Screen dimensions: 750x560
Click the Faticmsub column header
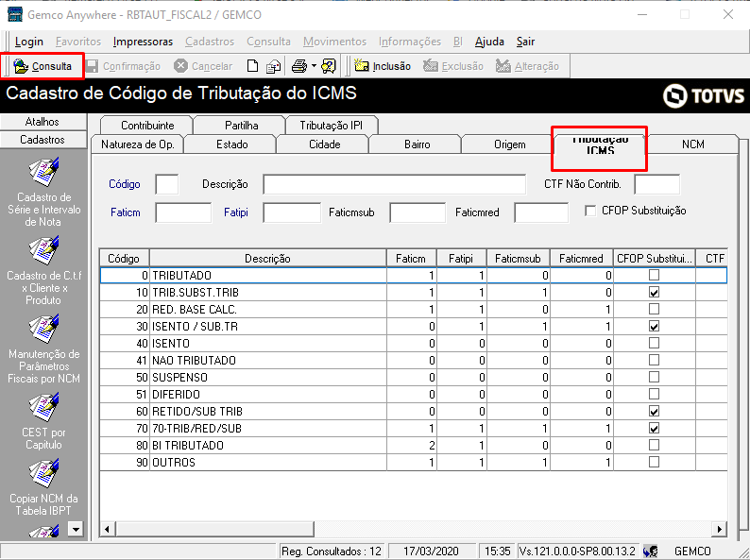(x=518, y=258)
